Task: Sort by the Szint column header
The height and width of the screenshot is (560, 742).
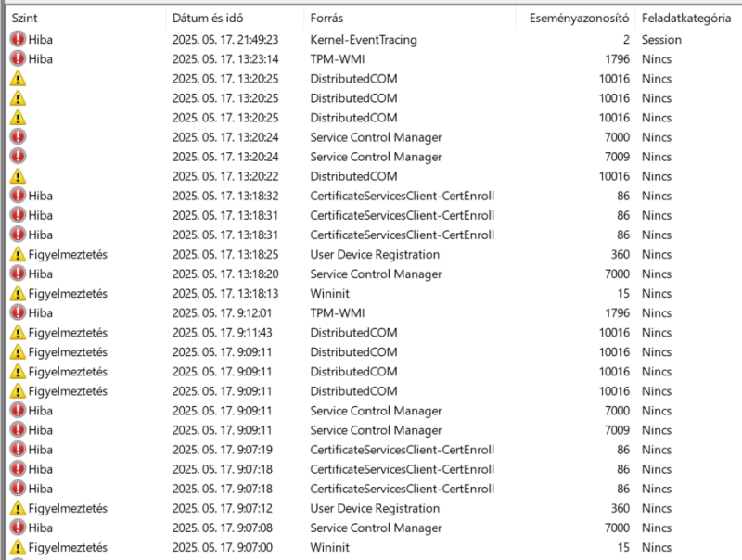Action: 25,18
